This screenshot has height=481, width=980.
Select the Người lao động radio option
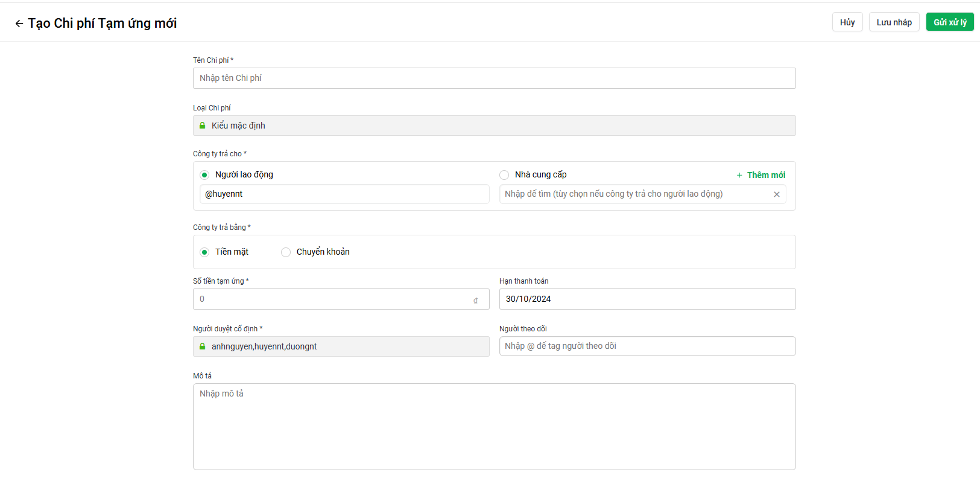pos(204,175)
